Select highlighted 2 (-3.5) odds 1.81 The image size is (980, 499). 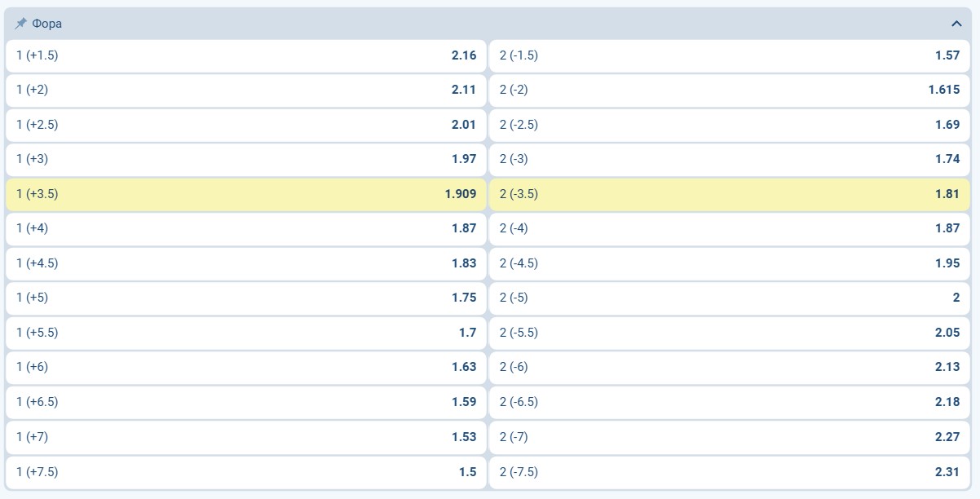click(x=730, y=194)
